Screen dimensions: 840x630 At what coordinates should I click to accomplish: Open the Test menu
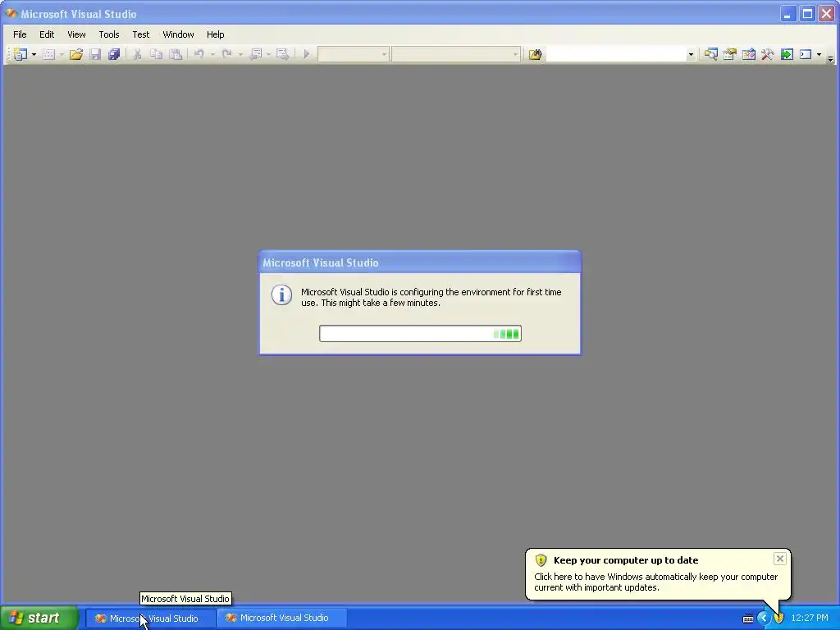coord(141,34)
